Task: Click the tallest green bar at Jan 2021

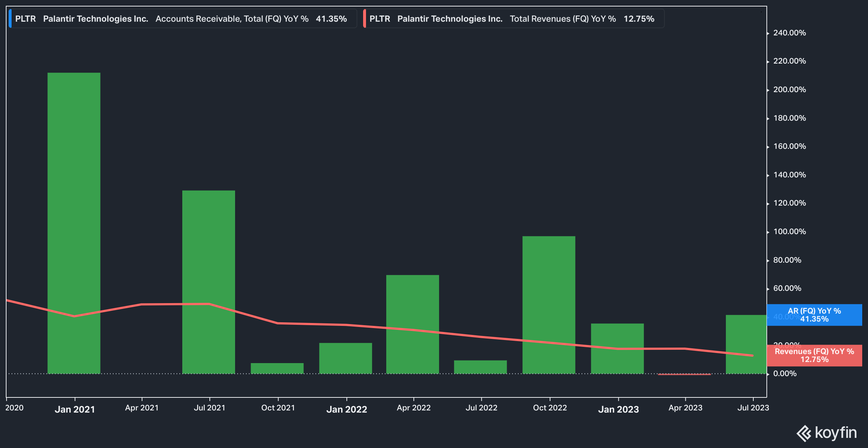Action: (x=74, y=223)
